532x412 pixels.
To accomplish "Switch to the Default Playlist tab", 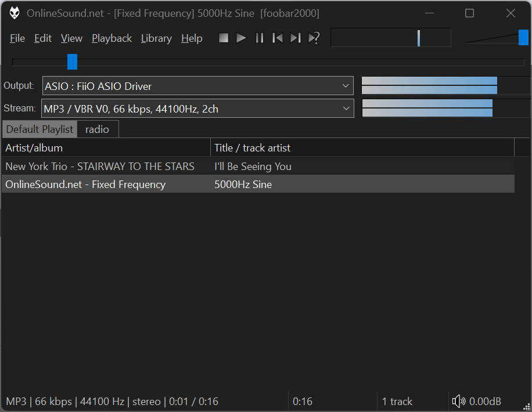I will pyautogui.click(x=39, y=129).
